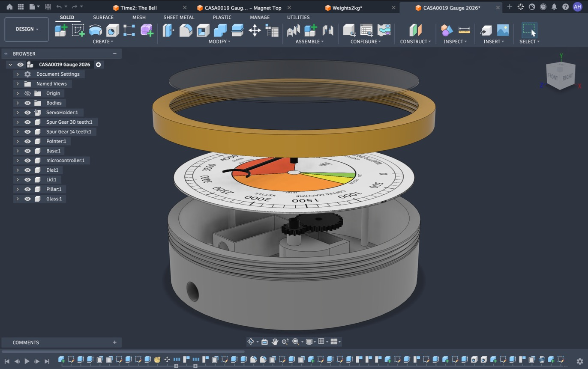Expand the Dial:1 tree node
Viewport: 588px width, 369px height.
coord(18,170)
